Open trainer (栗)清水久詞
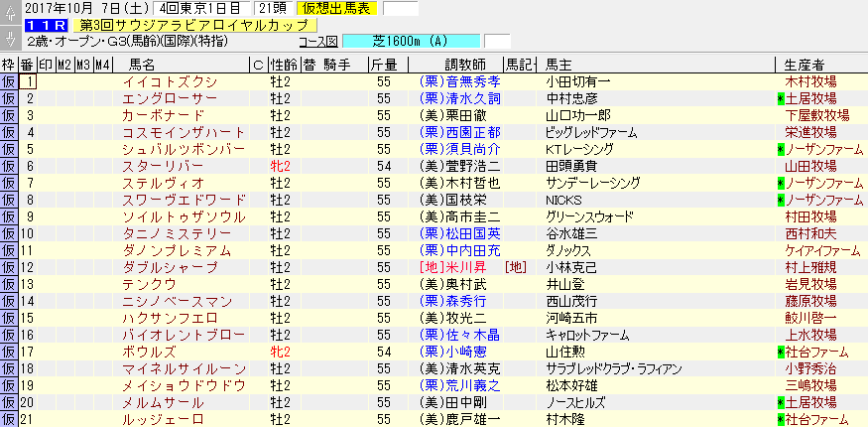Image resolution: width=868 pixels, height=427 pixels. point(460,98)
